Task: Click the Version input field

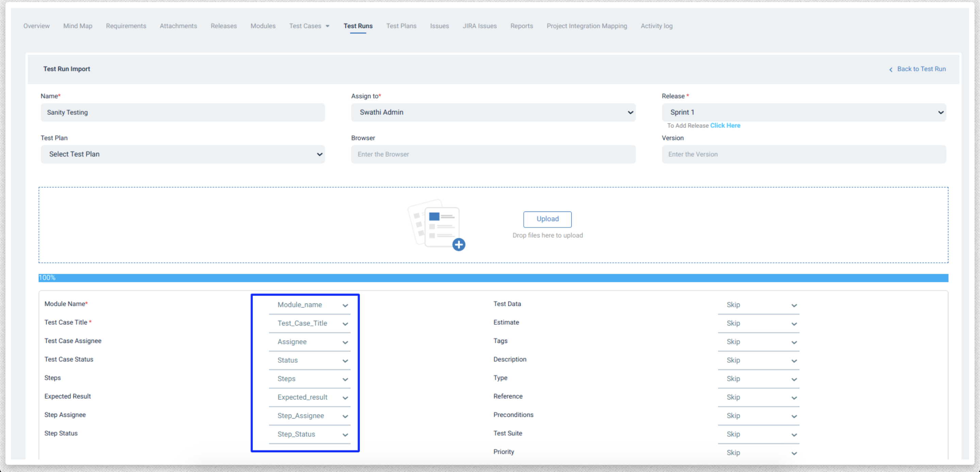Action: 803,154
